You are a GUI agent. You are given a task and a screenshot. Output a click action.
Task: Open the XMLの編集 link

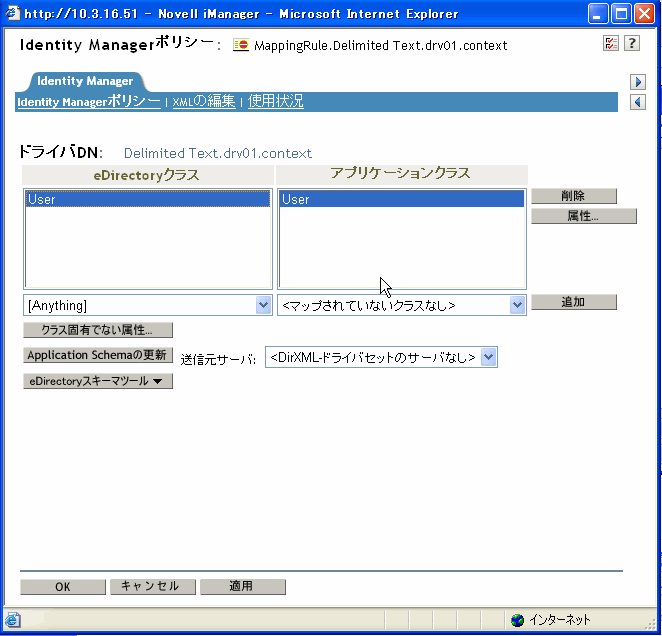click(x=203, y=101)
